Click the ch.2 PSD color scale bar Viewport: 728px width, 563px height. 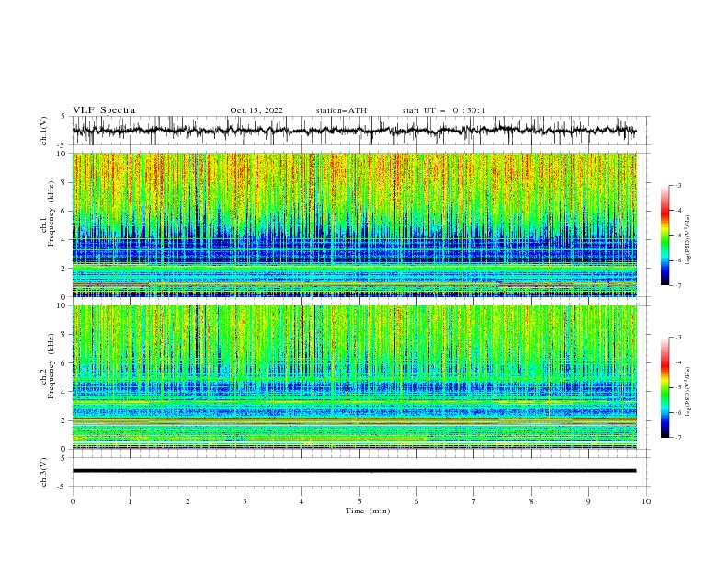(x=665, y=387)
